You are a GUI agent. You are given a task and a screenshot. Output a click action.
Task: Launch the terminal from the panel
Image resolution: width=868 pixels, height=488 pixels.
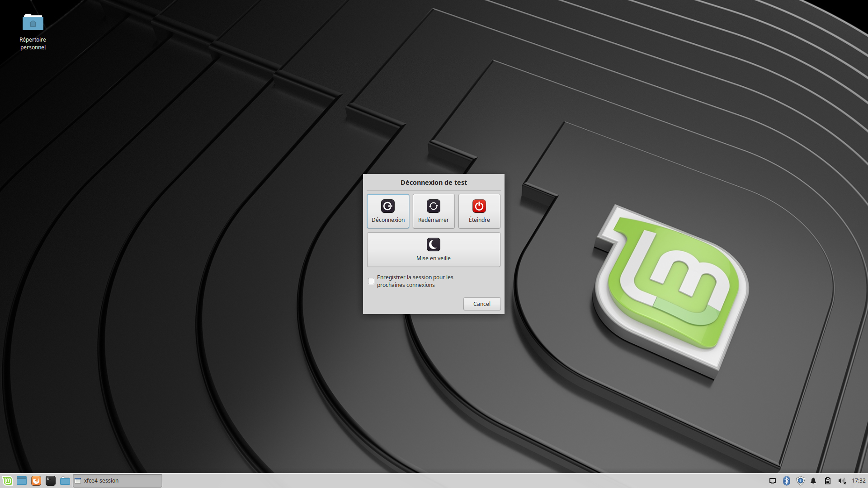click(x=51, y=481)
